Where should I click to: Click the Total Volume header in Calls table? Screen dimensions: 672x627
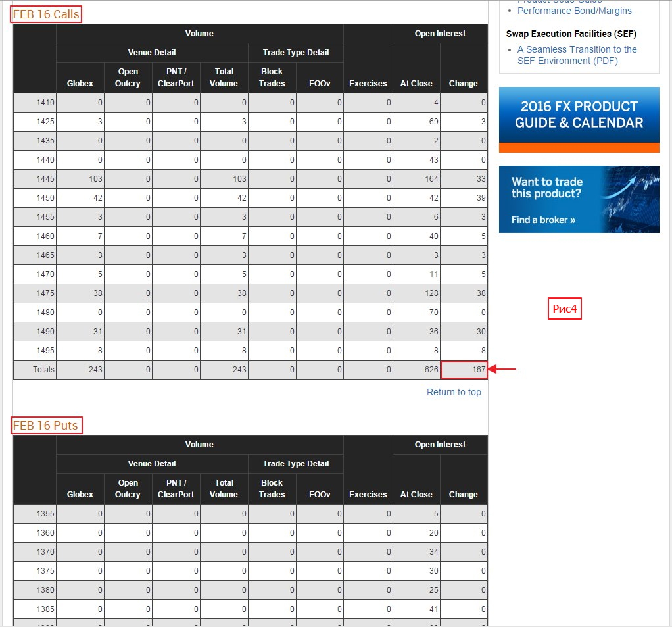pyautogui.click(x=224, y=77)
